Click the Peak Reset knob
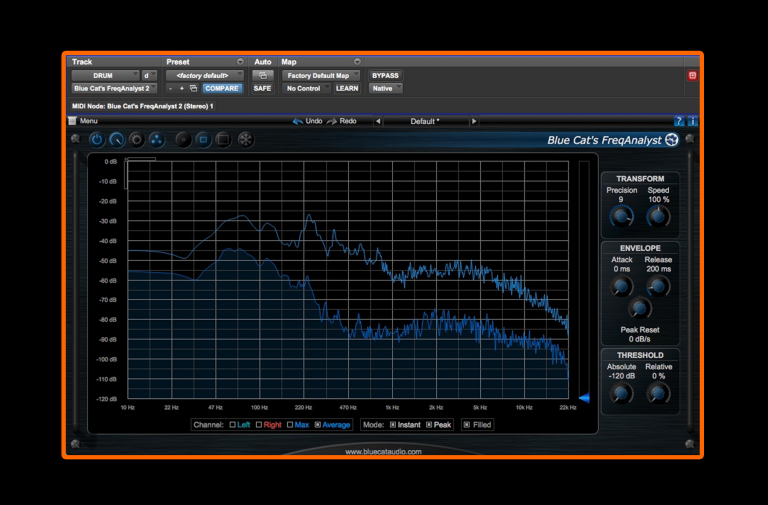The width and height of the screenshot is (768, 505). 640,308
